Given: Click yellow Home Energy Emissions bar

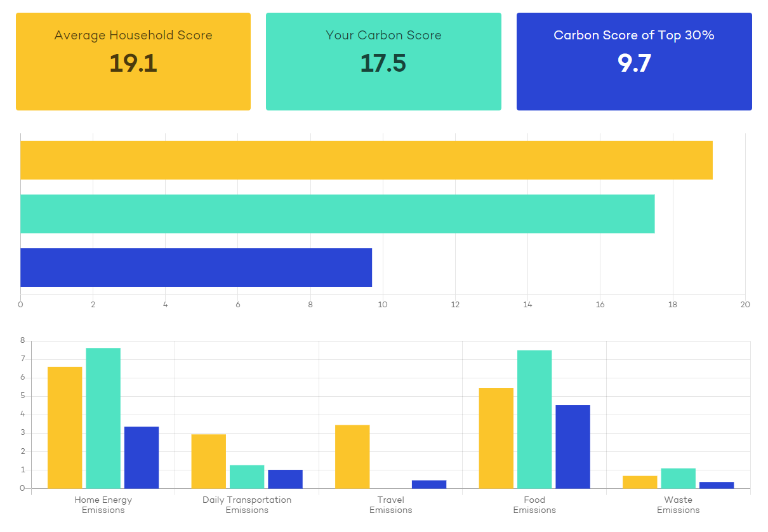Looking at the screenshot, I should point(65,428).
